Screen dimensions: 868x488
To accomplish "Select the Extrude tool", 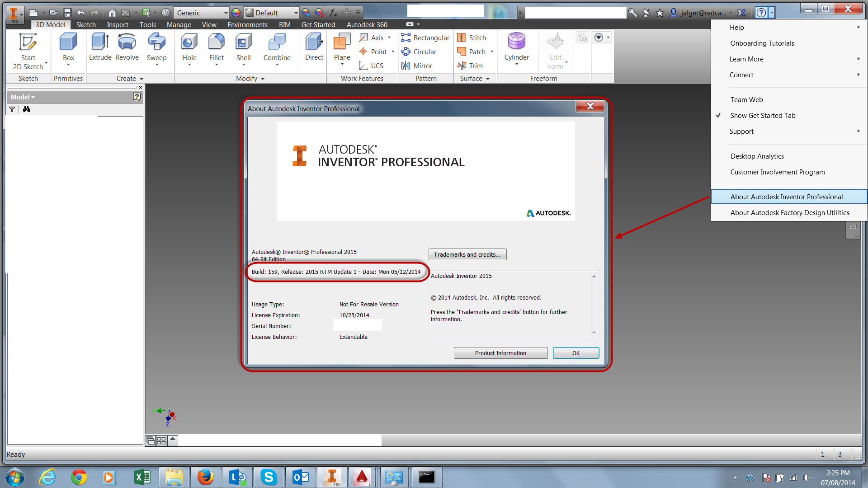I will click(100, 47).
